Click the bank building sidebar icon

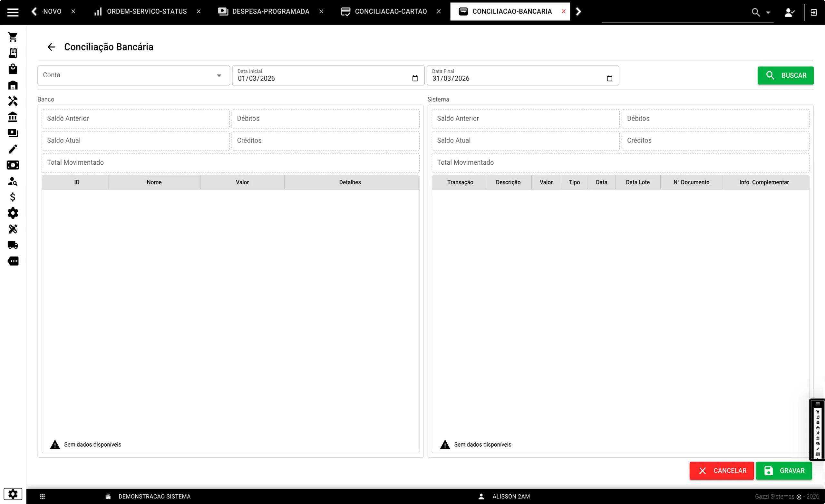(13, 117)
